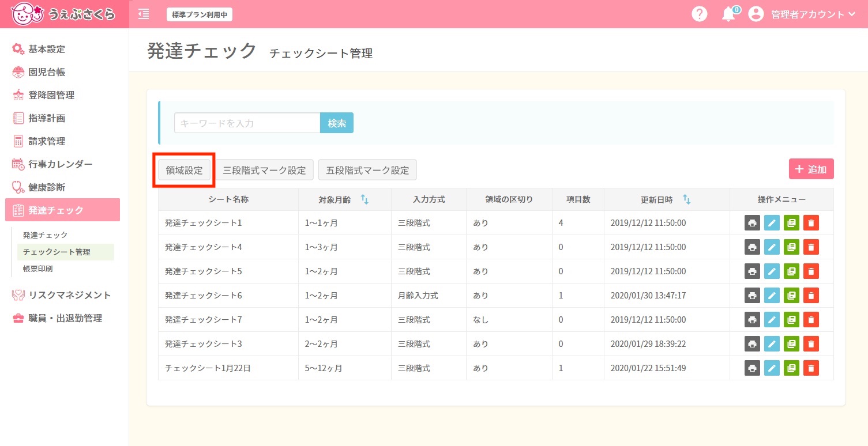
Task: Open 五段階式マーク設定 button
Action: [367, 171]
